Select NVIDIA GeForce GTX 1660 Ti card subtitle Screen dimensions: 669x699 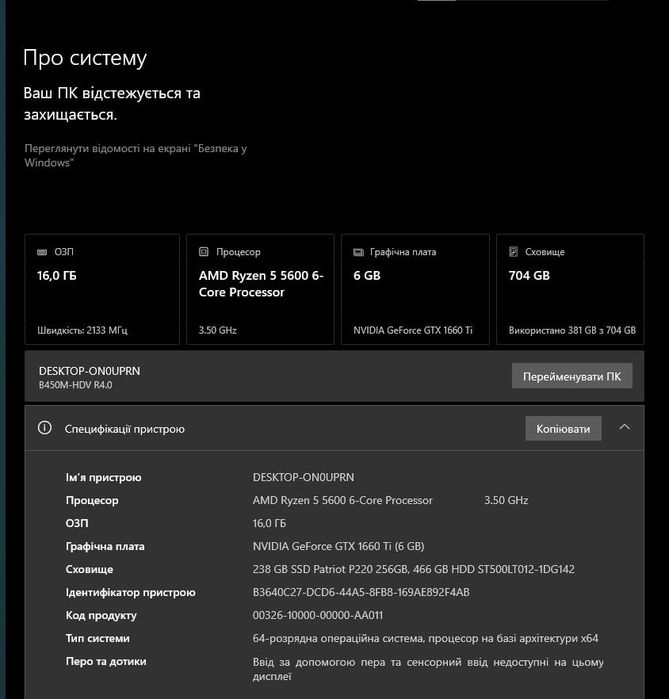pos(413,330)
